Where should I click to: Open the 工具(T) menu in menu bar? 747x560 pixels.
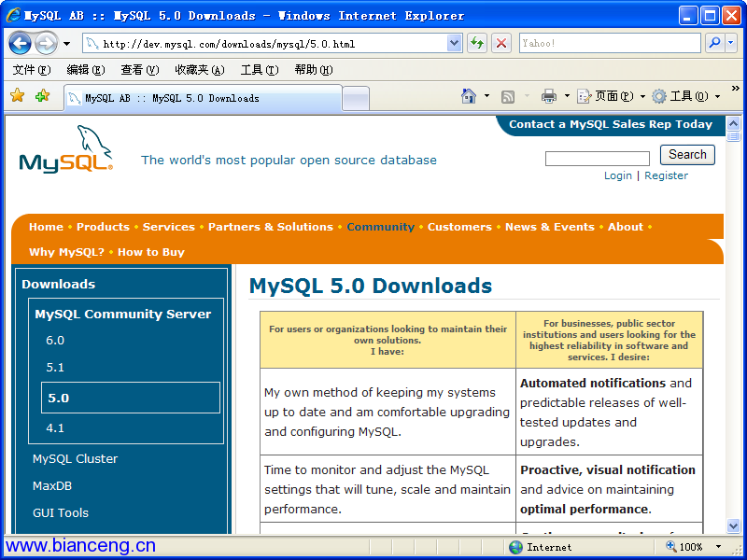(x=260, y=70)
